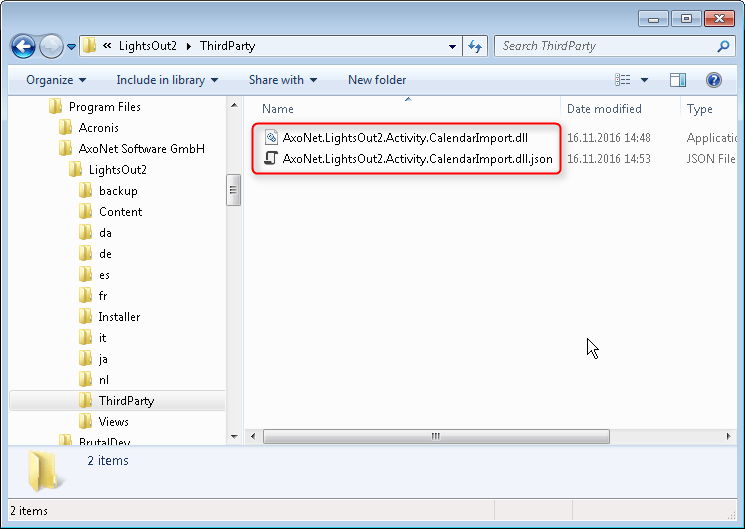Screen dimensions: 745x529
Task: Select the it folder
Action: pyautogui.click(x=102, y=337)
